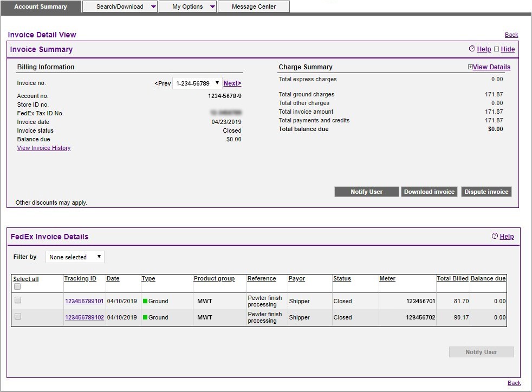Viewport: 532px width, 392px height.
Task: Click the Hide link in Invoice Summary
Action: coord(508,49)
